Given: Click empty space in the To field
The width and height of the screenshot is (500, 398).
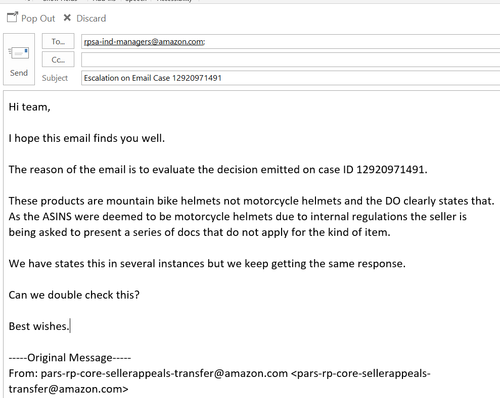Looking at the screenshot, I should [350, 42].
